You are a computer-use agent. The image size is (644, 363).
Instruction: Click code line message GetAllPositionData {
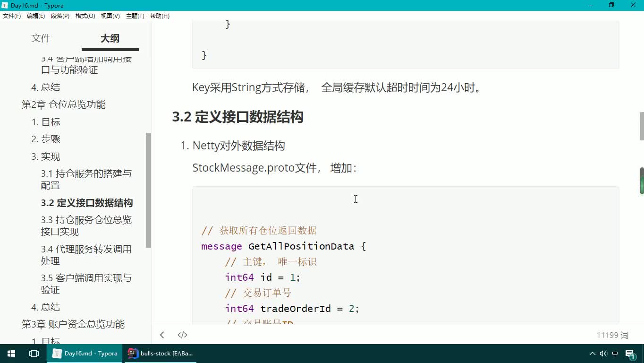point(284,246)
